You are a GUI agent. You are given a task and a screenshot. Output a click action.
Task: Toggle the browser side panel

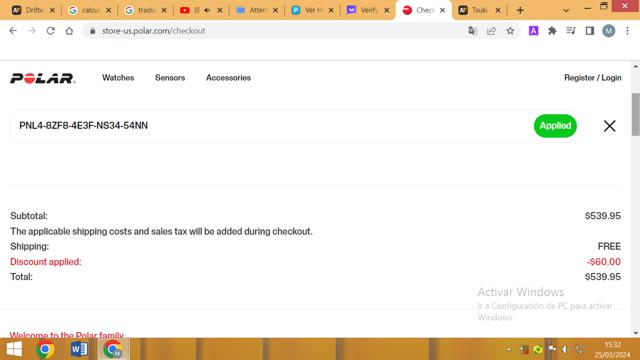[590, 31]
